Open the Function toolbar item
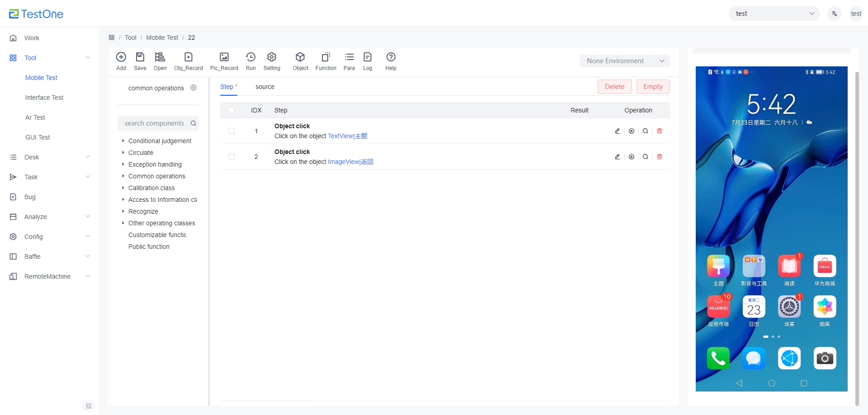This screenshot has width=868, height=415. click(x=326, y=61)
